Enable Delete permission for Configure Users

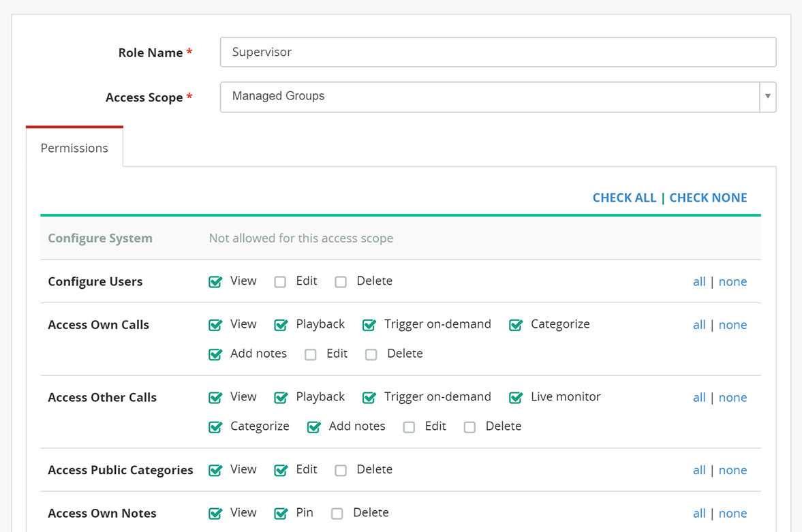coord(341,282)
